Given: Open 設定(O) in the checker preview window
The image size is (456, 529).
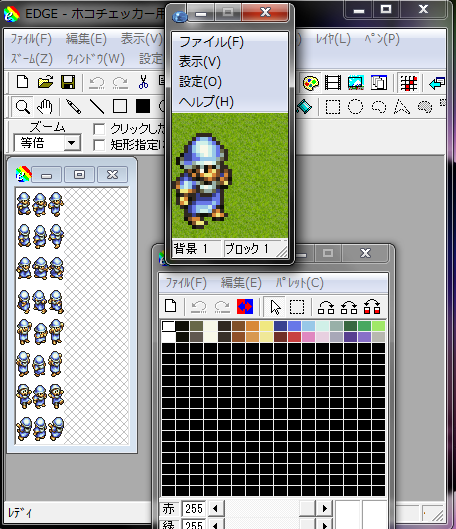Looking at the screenshot, I should [200, 82].
